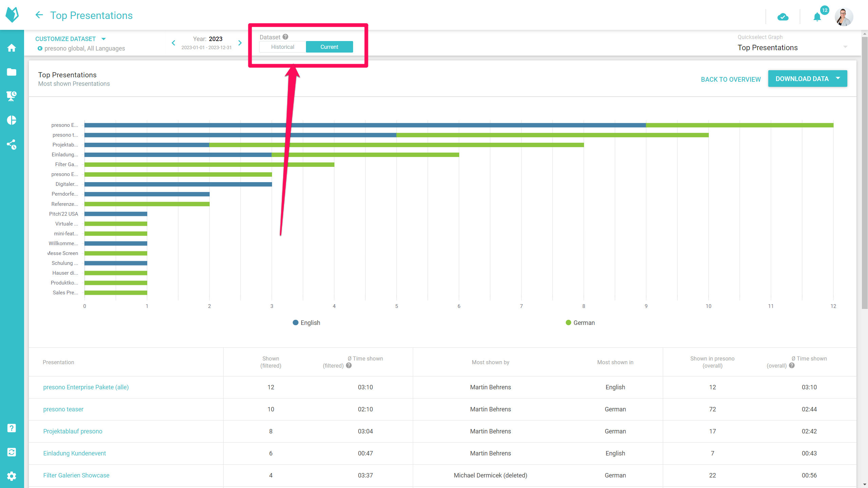Toggle English series in chart legend

pos(306,323)
